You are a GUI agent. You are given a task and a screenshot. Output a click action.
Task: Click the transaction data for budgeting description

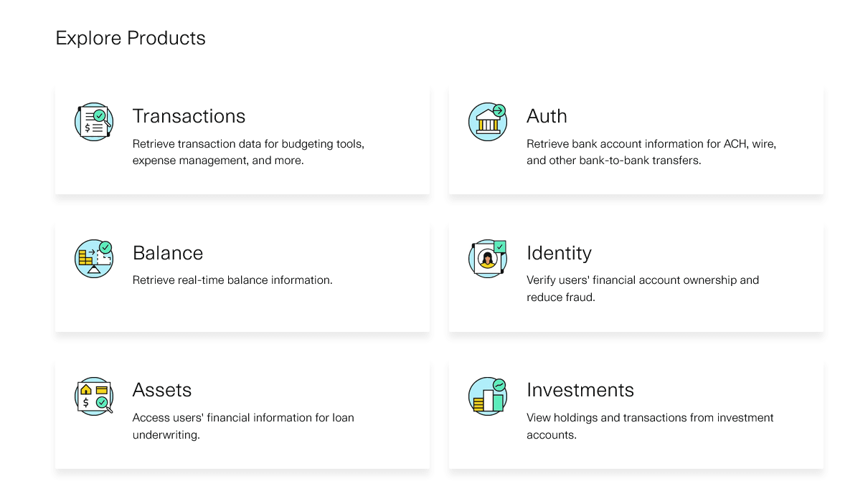click(248, 152)
